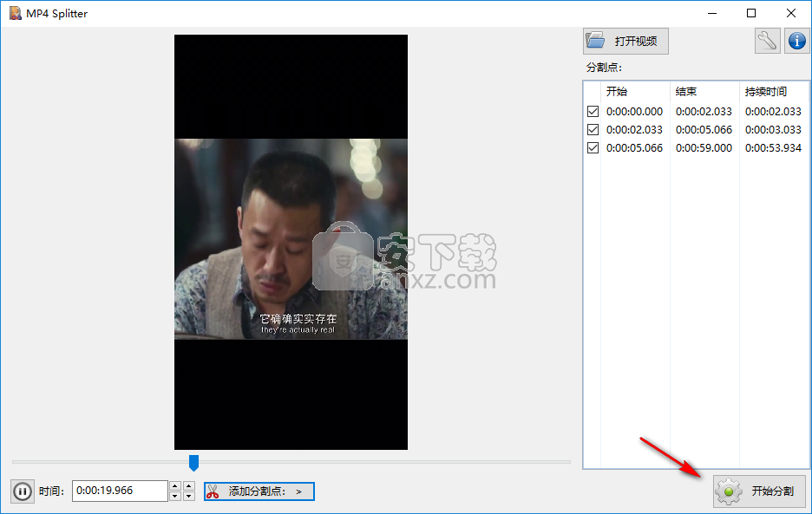
Task: Open the settings wrench icon
Action: pos(767,41)
